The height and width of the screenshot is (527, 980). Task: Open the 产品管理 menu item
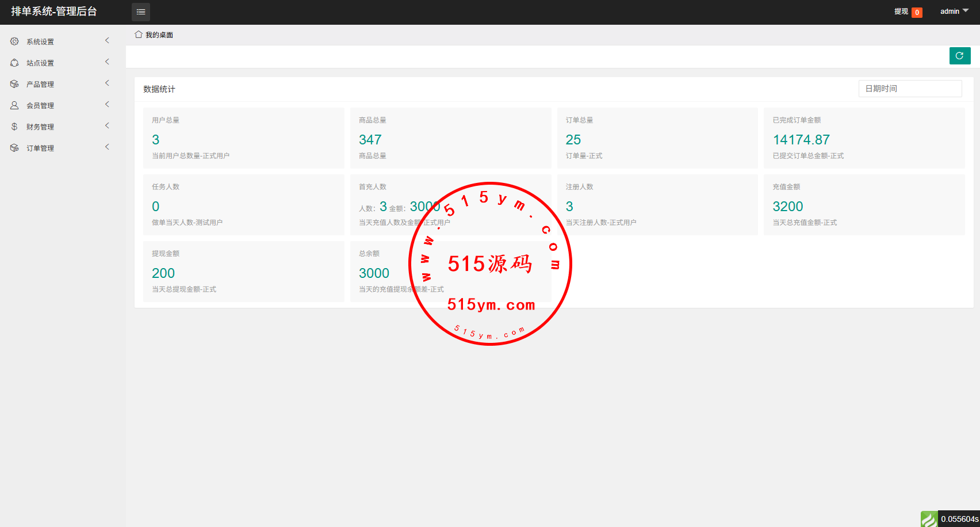click(40, 85)
